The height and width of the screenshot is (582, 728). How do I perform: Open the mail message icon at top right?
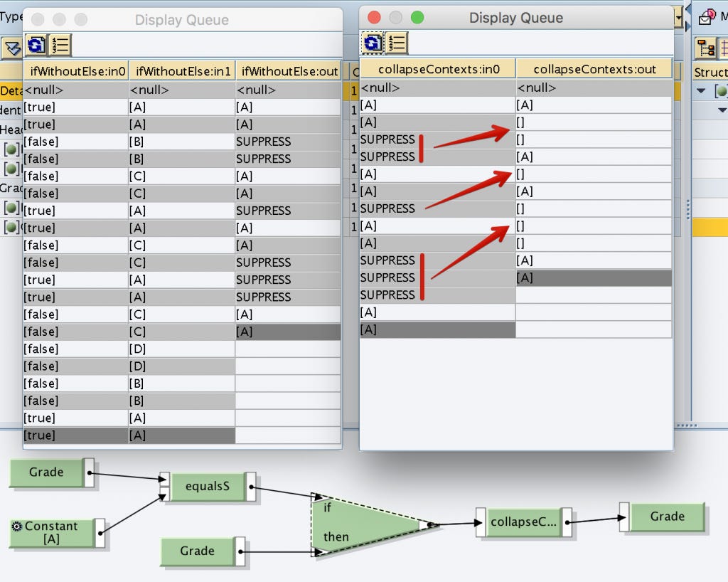tap(707, 17)
